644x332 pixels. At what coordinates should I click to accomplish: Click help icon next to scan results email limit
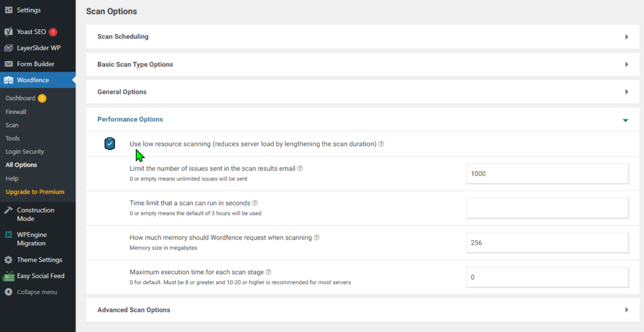(x=300, y=169)
